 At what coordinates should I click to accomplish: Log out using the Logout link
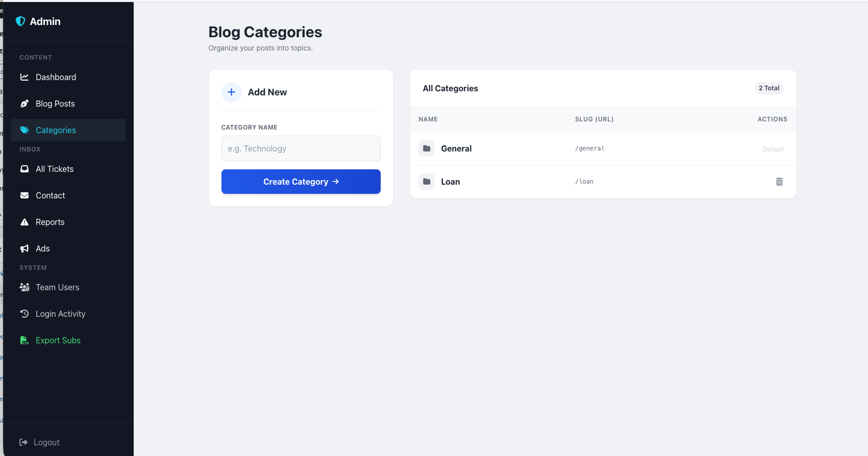(40, 442)
